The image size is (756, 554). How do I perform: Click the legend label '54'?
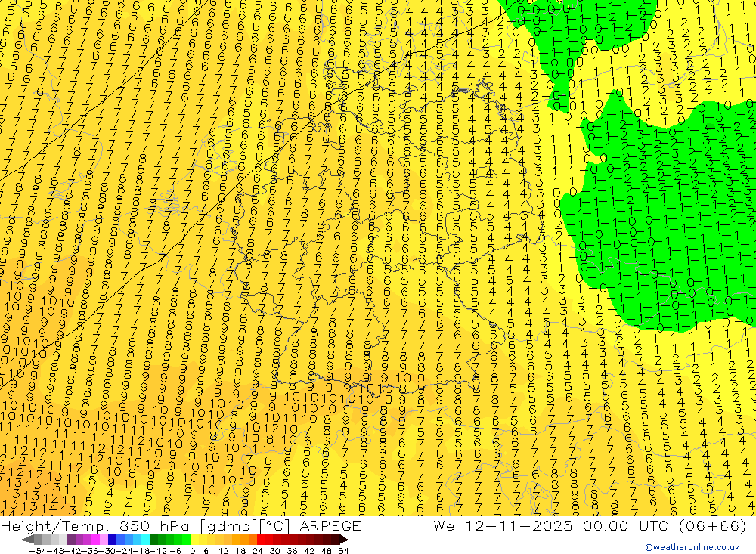click(343, 551)
